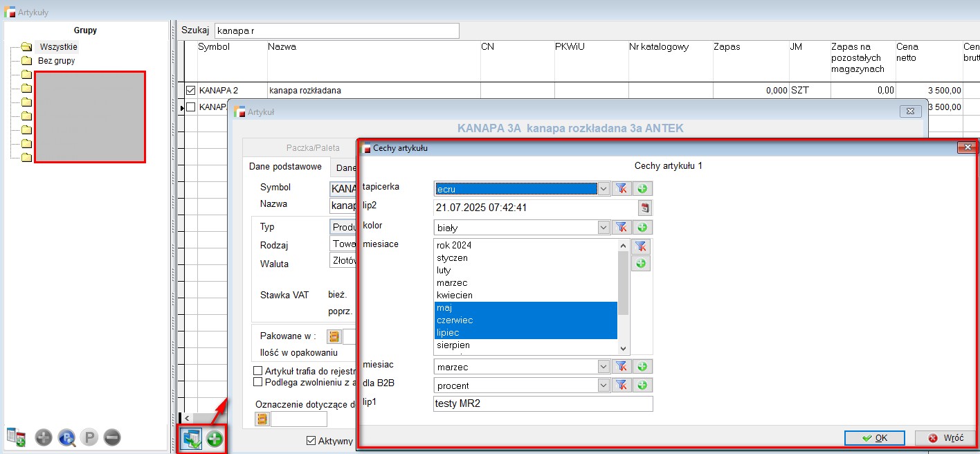The width and height of the screenshot is (980, 454).
Task: Click green plus next to features icon
Action: (215, 439)
